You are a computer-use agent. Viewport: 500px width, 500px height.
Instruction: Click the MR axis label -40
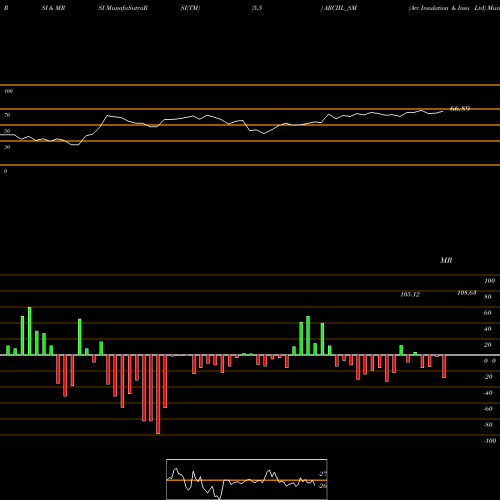point(488,393)
